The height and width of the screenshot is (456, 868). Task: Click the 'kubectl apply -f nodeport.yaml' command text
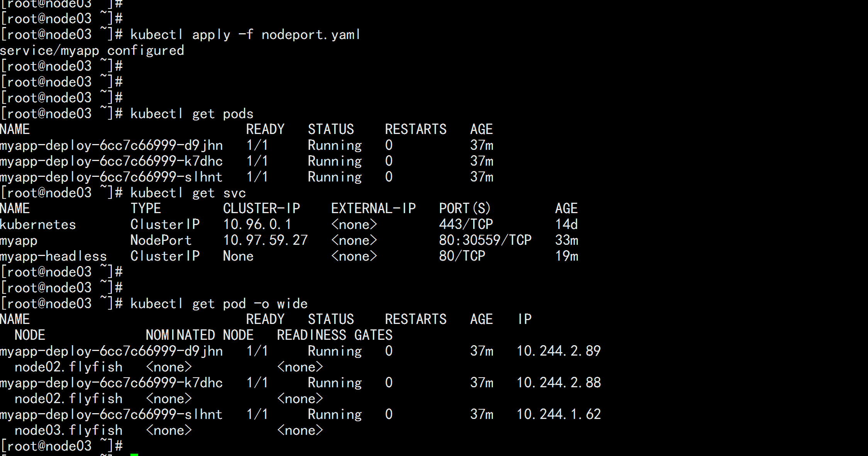tap(245, 35)
